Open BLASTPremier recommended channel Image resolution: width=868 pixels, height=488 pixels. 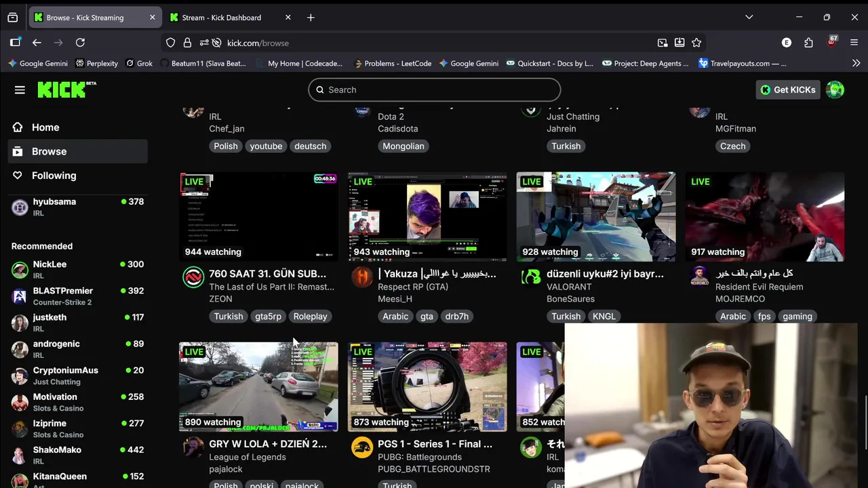(x=78, y=296)
